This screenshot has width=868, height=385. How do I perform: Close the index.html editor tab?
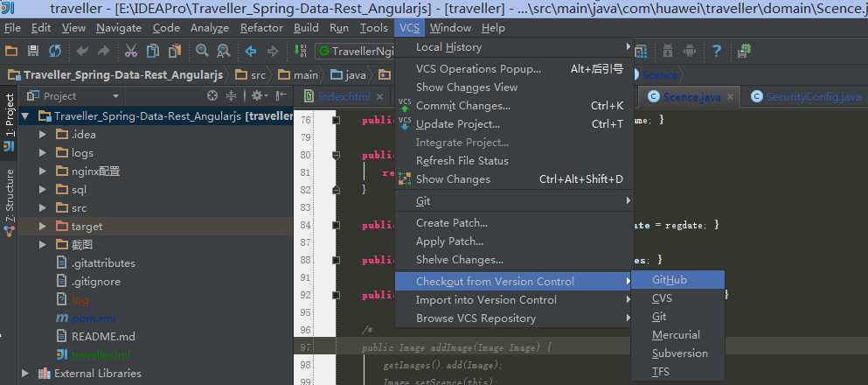379,97
